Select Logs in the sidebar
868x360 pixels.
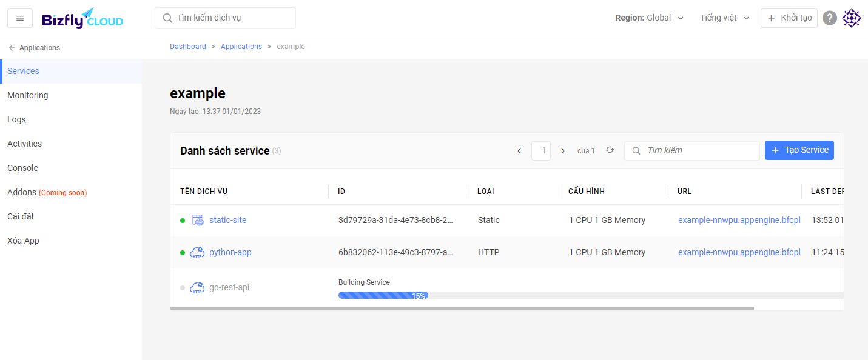17,119
